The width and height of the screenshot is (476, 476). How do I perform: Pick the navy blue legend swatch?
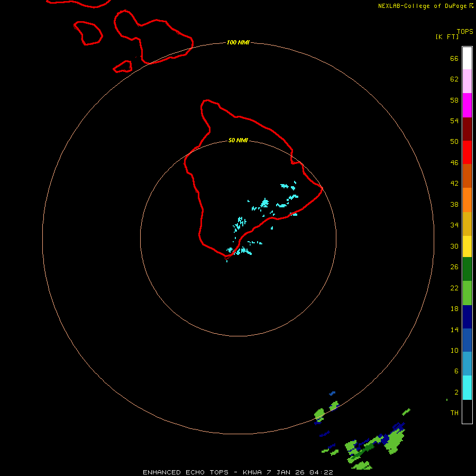coord(467,317)
